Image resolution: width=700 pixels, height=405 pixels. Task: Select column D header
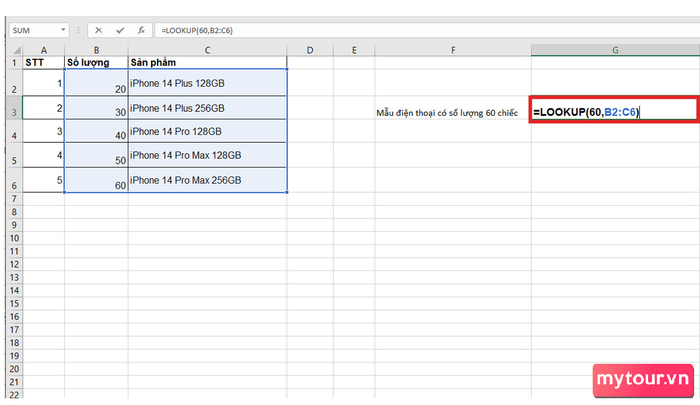pyautogui.click(x=310, y=50)
